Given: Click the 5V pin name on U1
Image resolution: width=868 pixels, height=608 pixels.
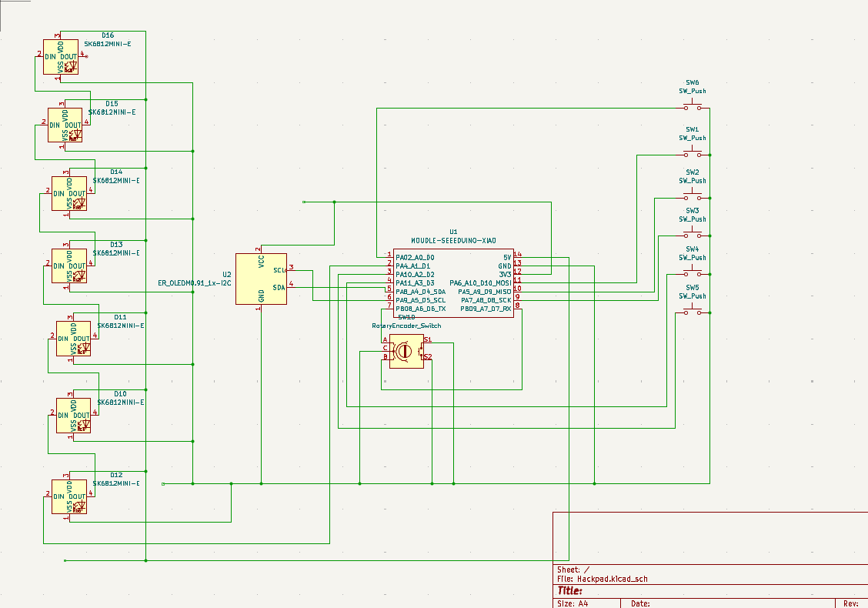Looking at the screenshot, I should (x=507, y=258).
